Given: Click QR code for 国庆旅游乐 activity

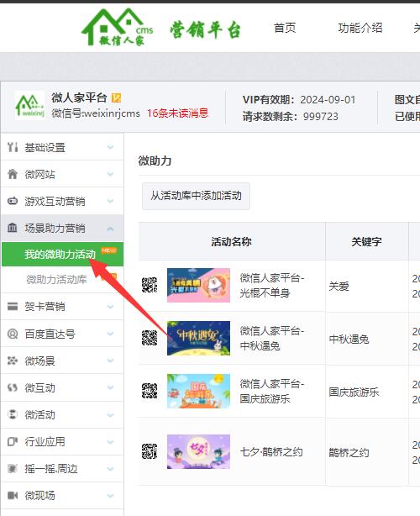Looking at the screenshot, I should pos(150,391).
